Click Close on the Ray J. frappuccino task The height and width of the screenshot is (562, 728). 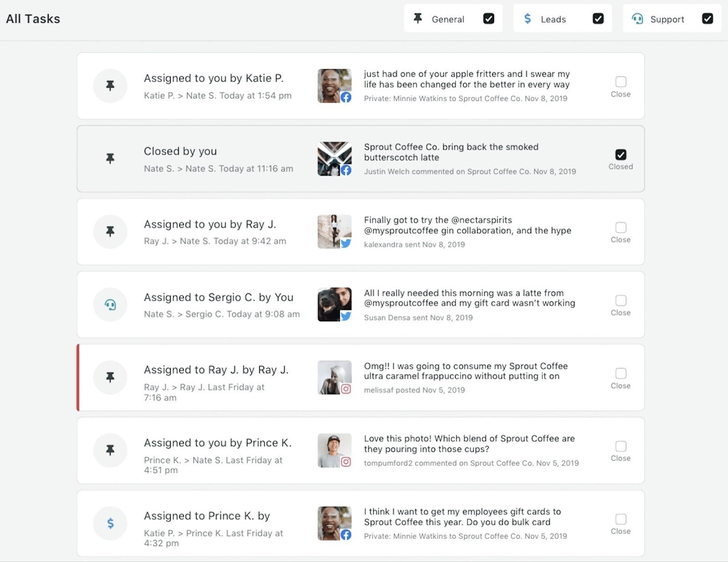click(x=621, y=374)
